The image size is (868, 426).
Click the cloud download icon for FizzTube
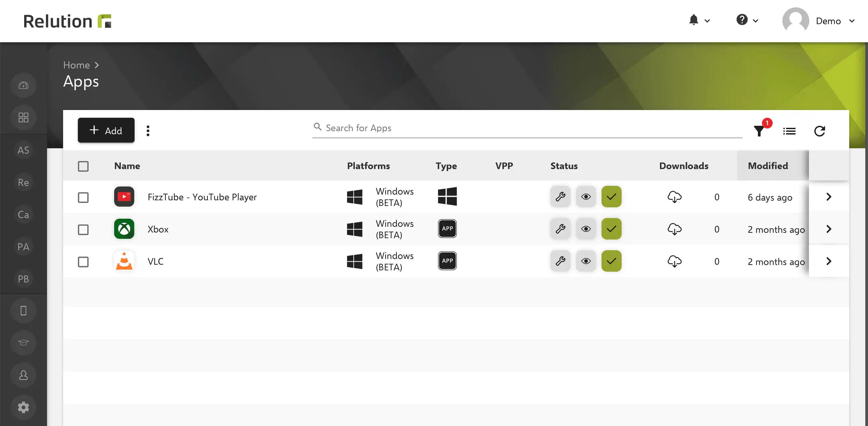click(x=674, y=197)
